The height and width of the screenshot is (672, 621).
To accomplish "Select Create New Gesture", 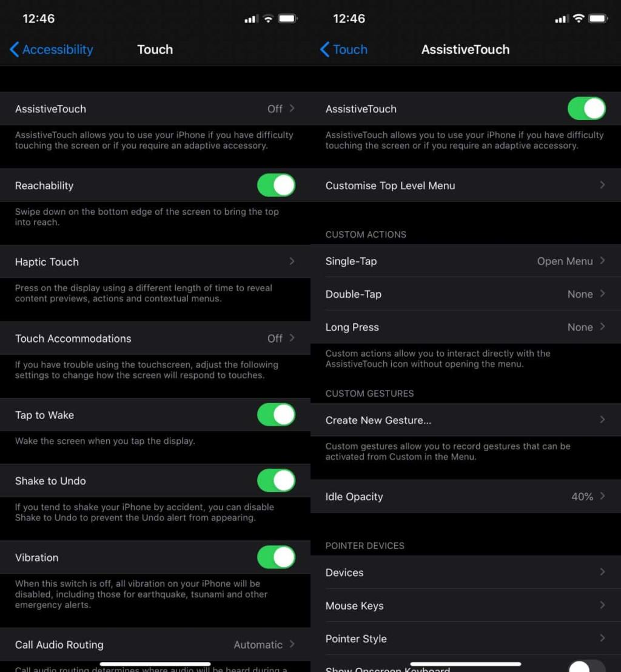I will click(466, 420).
